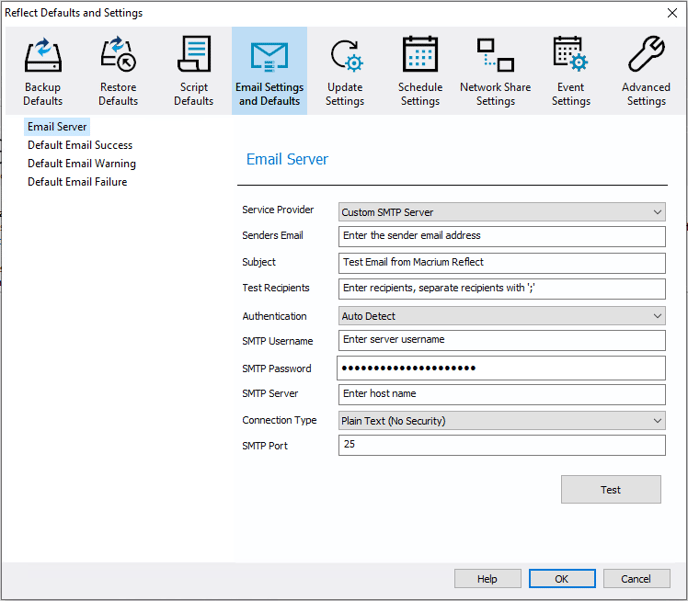Click the SMTP Port field
Image resolution: width=688 pixels, height=601 pixels.
502,445
